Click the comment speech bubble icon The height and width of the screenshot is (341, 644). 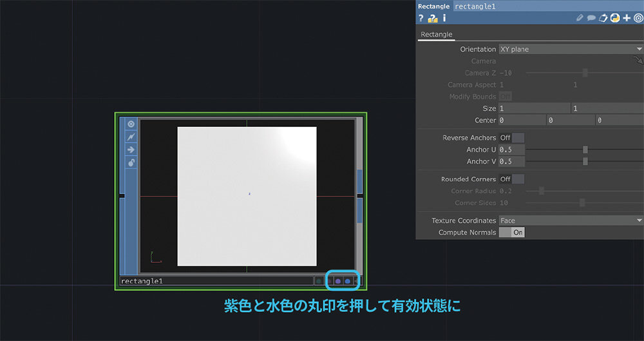tap(592, 19)
